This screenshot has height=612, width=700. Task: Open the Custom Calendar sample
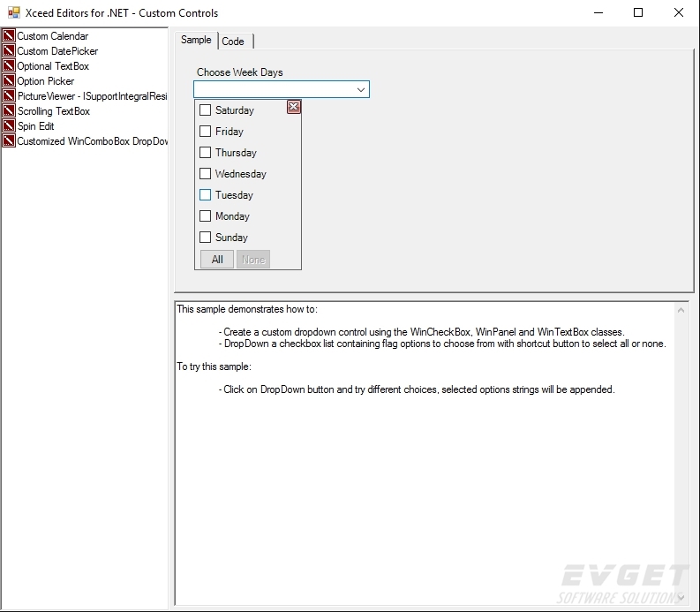click(x=53, y=35)
